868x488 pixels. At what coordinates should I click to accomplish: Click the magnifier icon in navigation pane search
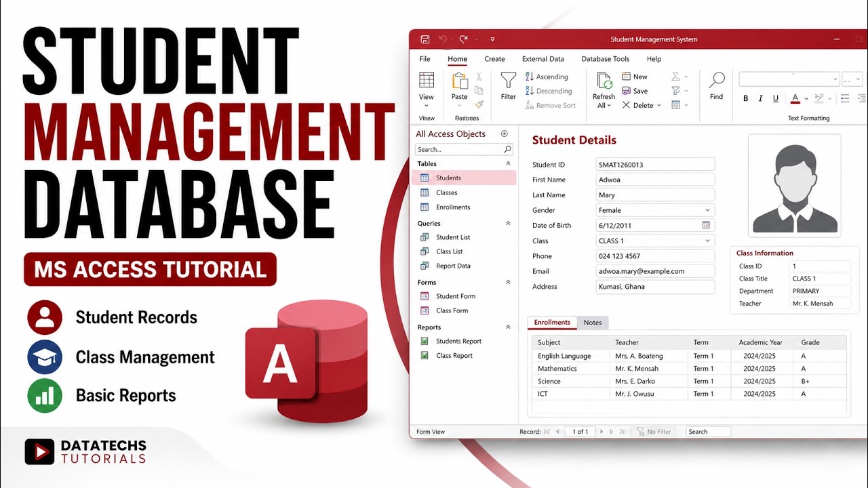coord(507,149)
